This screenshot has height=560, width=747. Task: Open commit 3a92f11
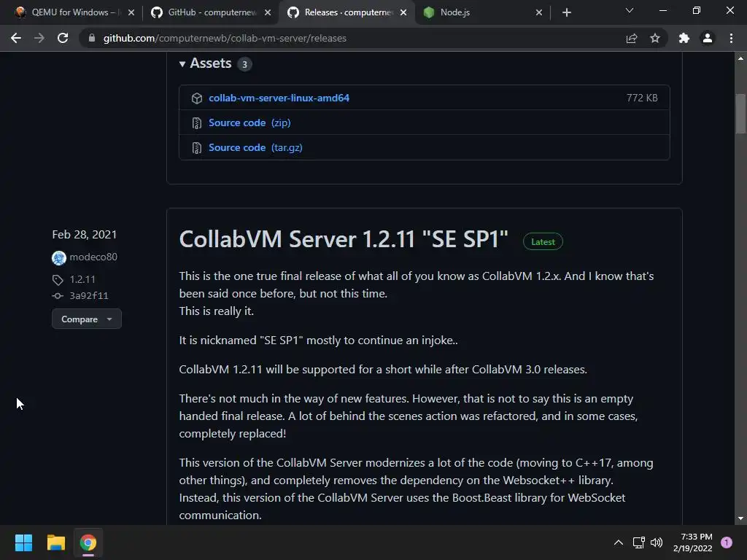[x=89, y=296]
